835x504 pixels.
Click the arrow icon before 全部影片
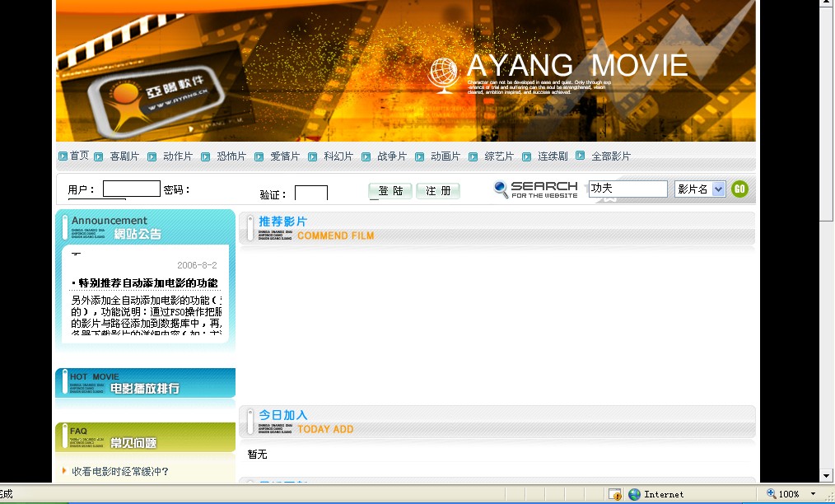coord(581,156)
